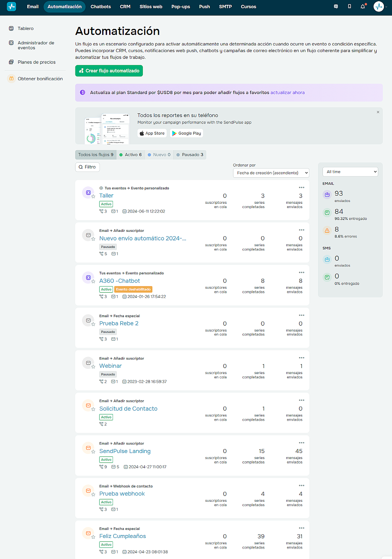Open the options menu on Webinar flow

[301, 357]
